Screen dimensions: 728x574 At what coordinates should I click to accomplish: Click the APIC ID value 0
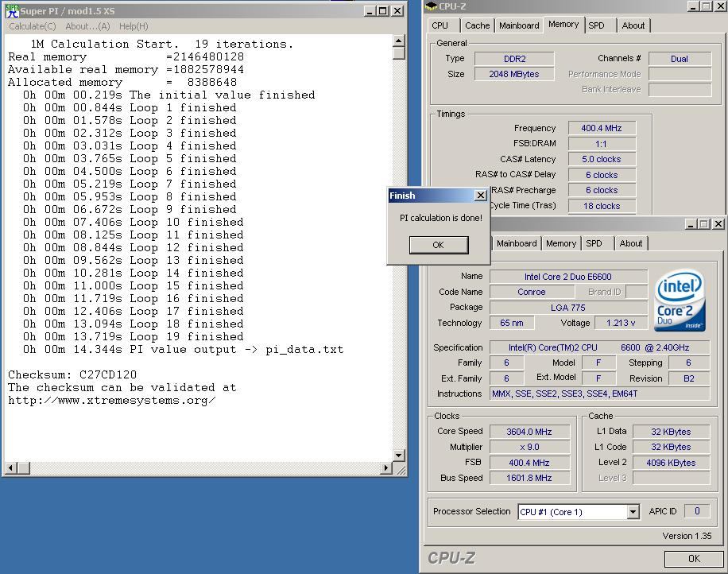[697, 511]
